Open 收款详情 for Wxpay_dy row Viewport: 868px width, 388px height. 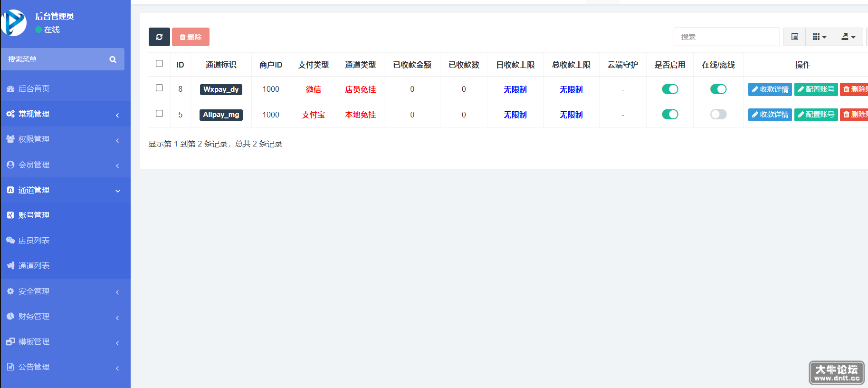pyautogui.click(x=770, y=89)
